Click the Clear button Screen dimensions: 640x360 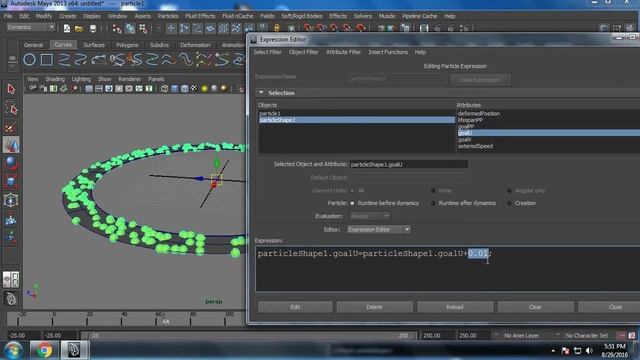tap(535, 307)
